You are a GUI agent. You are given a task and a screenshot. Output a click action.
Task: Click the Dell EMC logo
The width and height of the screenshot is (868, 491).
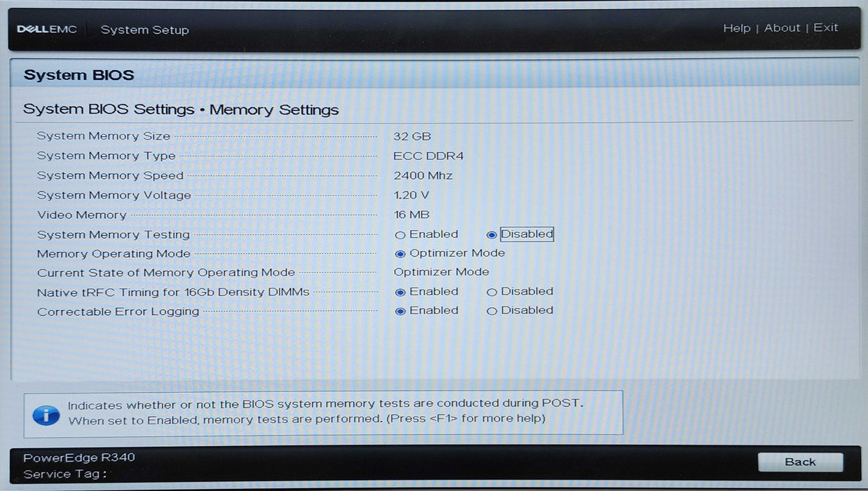(x=47, y=29)
